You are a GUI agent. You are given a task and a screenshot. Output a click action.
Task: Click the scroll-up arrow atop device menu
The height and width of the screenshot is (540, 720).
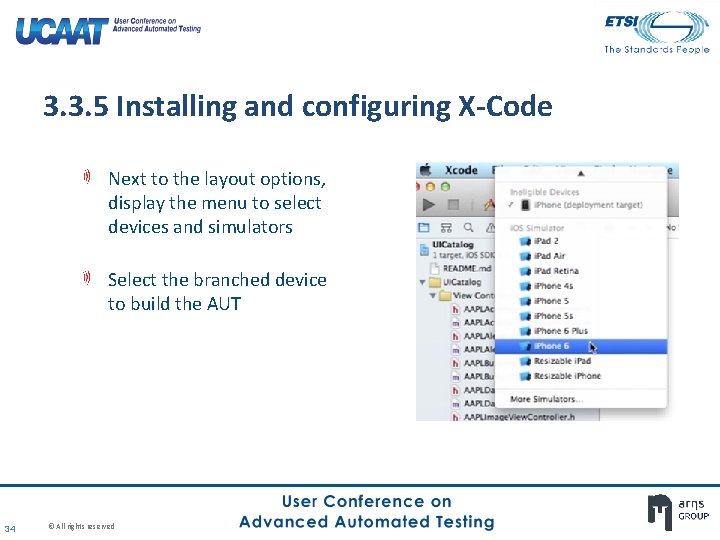coord(581,174)
